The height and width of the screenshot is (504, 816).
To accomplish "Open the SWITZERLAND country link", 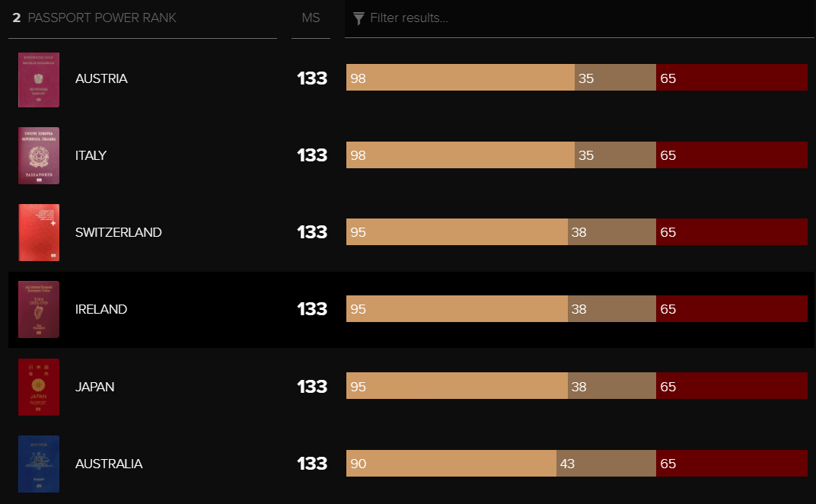I will [x=118, y=232].
